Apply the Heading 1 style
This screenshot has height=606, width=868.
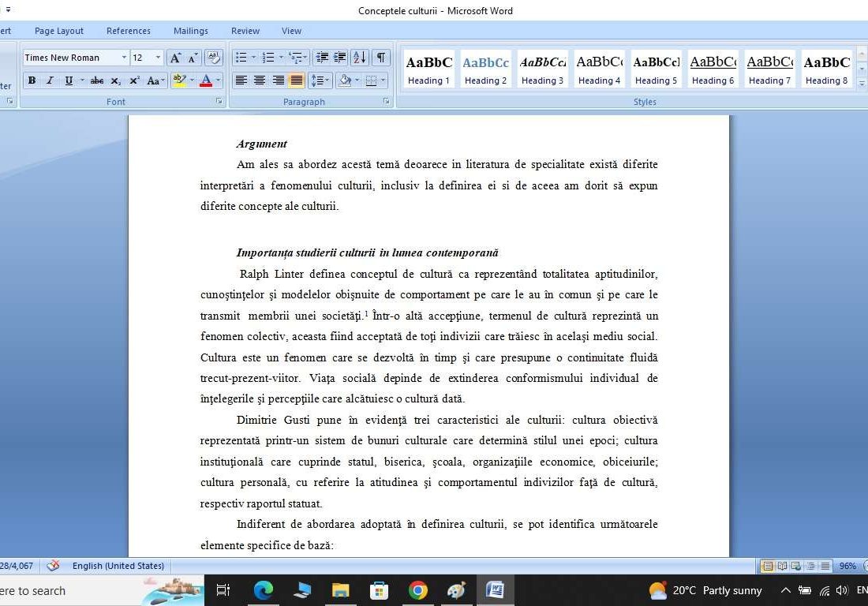429,69
